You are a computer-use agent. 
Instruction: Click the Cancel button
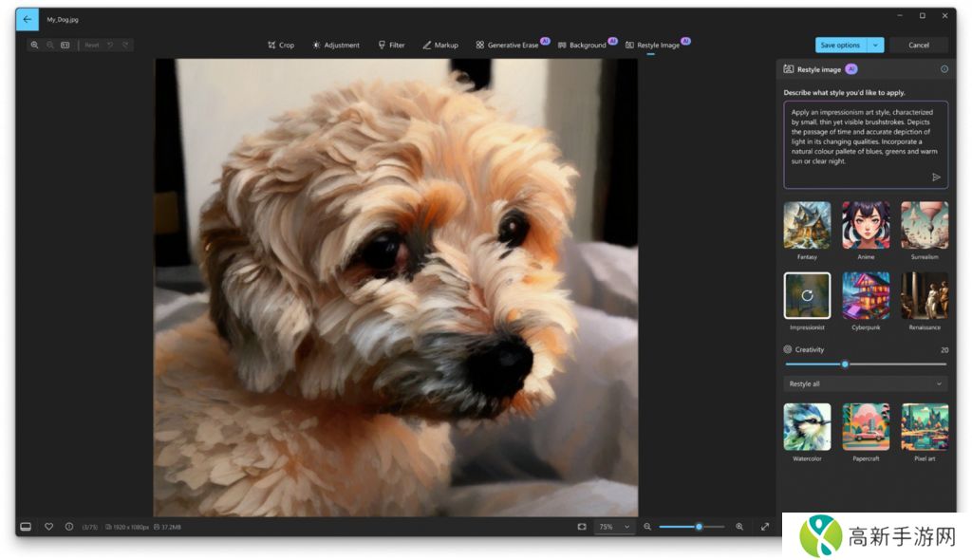point(919,46)
